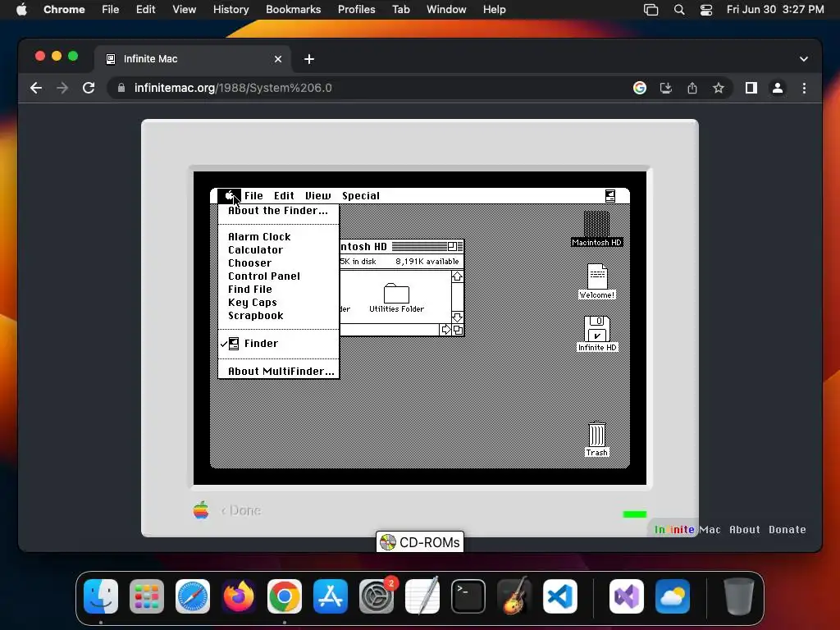This screenshot has width=840, height=630.
Task: Click the grow box of Macintosh HD window
Action: tap(458, 330)
